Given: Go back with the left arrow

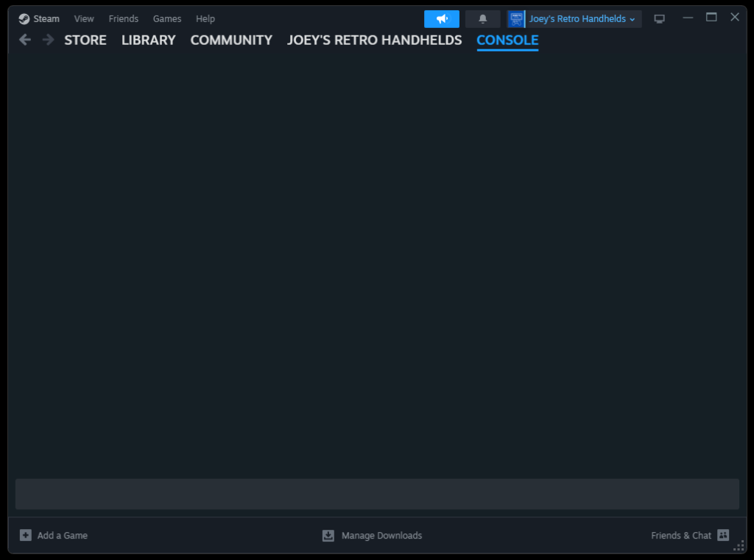Looking at the screenshot, I should (25, 40).
